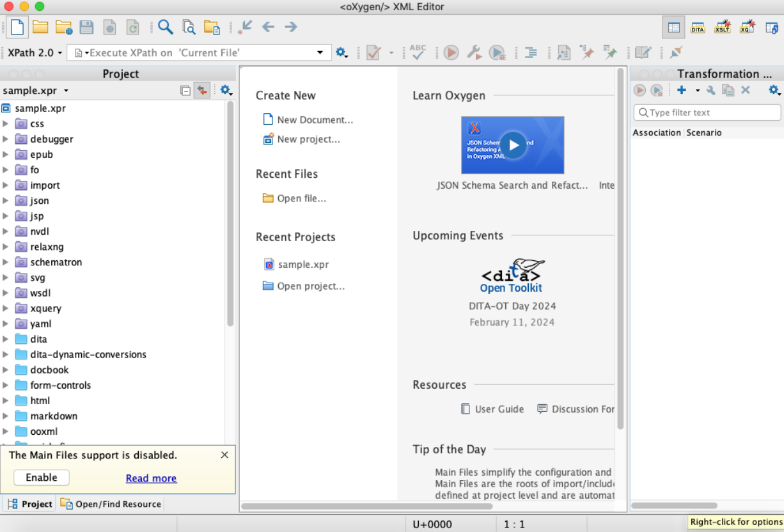Image resolution: width=784 pixels, height=532 pixels.
Task: Select the Project tab at bottom
Action: (x=29, y=504)
